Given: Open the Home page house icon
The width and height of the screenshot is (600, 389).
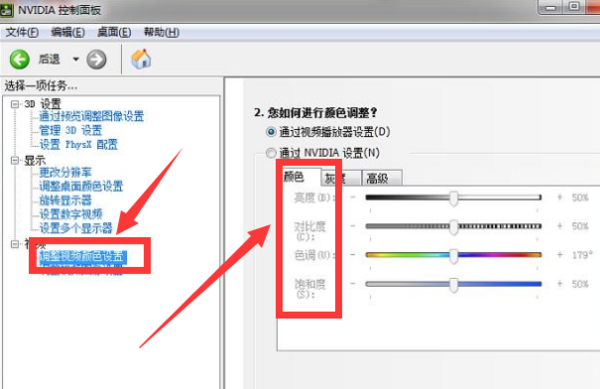Looking at the screenshot, I should 141,59.
